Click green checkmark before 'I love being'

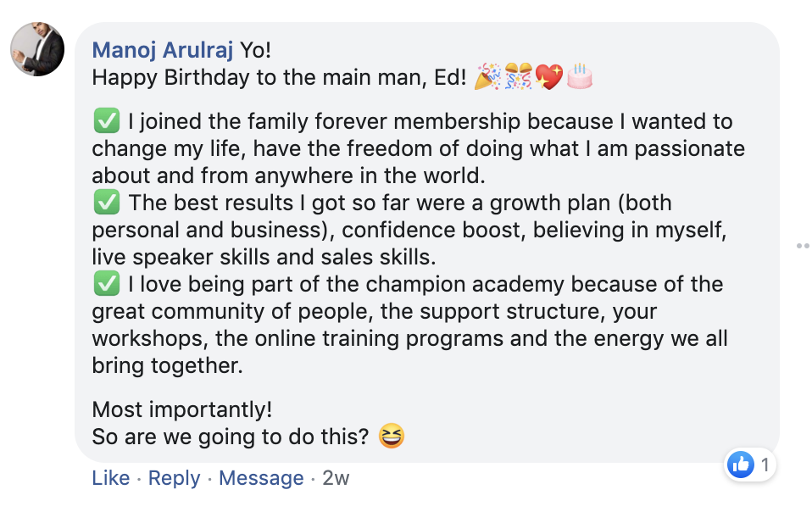click(x=106, y=285)
